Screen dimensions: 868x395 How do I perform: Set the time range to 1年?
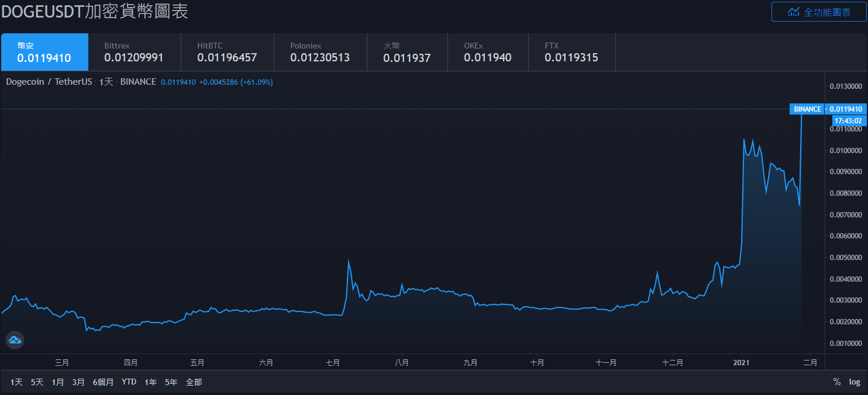(x=150, y=382)
